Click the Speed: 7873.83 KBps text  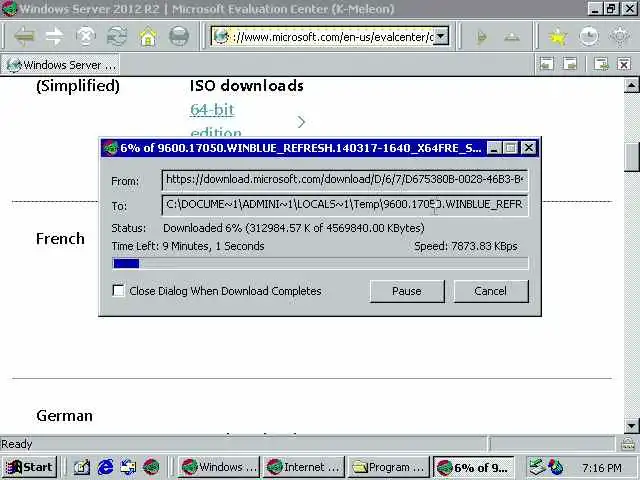(x=466, y=246)
